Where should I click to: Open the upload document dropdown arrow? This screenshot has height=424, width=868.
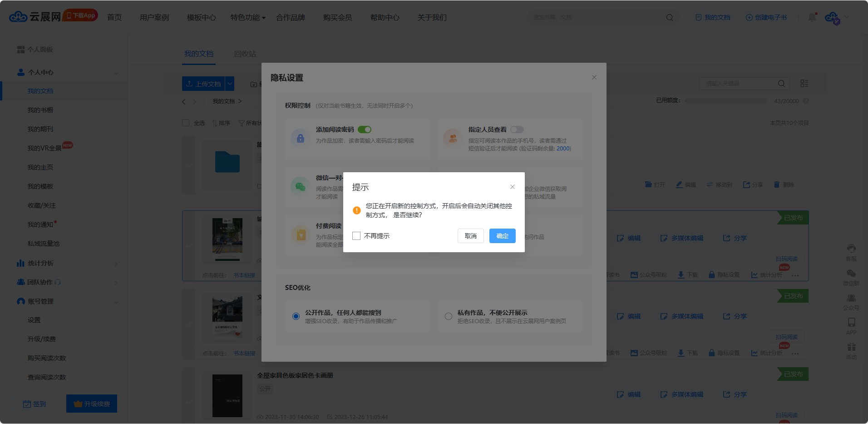230,84
